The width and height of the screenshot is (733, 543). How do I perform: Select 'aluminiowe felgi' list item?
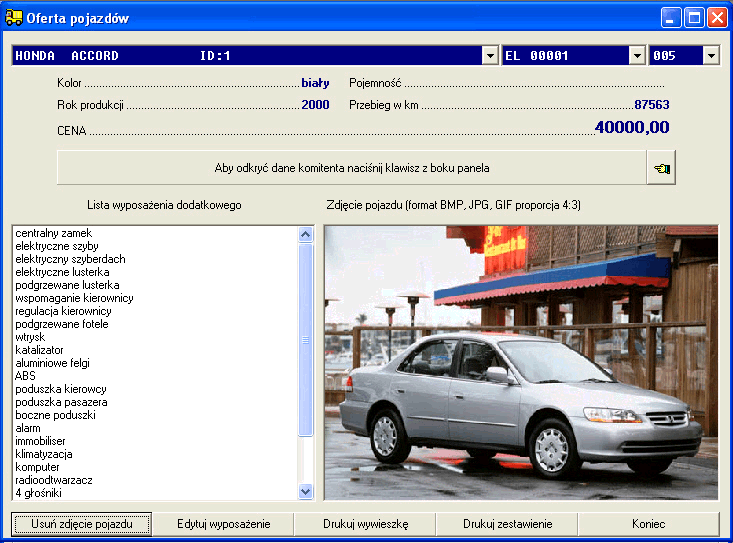coord(51,363)
